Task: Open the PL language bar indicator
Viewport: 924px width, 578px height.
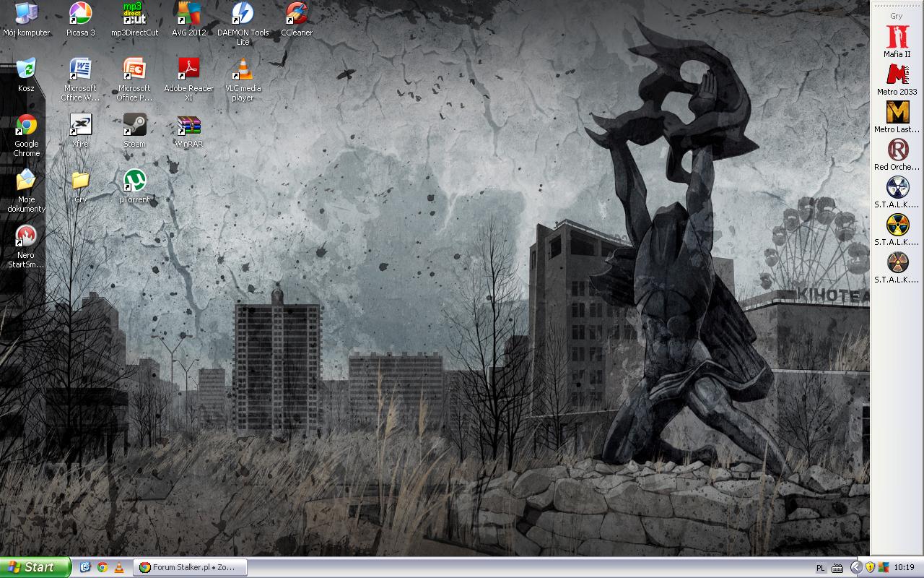Action: tap(821, 568)
